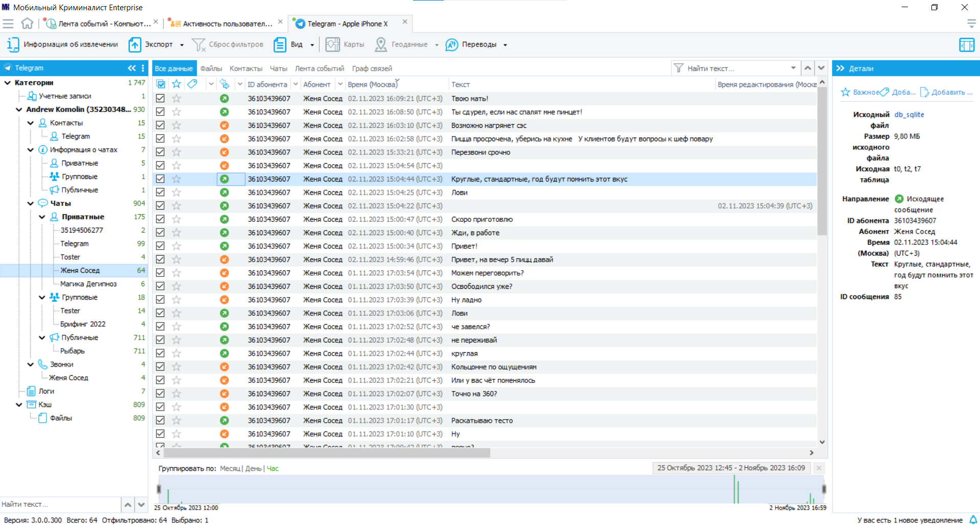This screenshot has width=980, height=525.
Task: Collapse the Приватные chats node
Action: pos(42,217)
